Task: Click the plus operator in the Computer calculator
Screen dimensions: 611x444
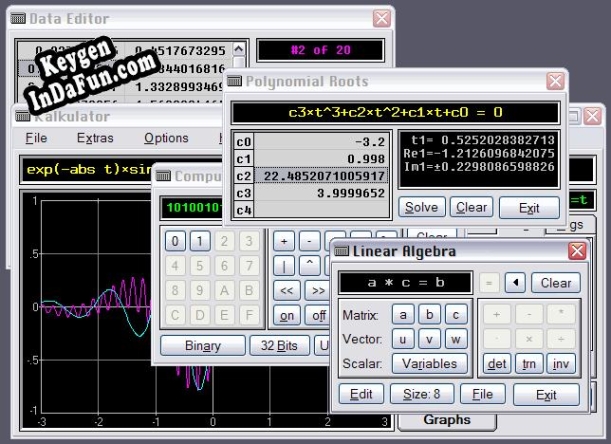Action: coord(284,241)
